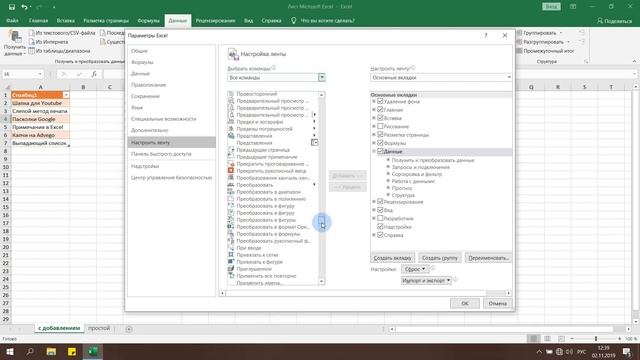640x360 pixels.
Task: Click the Из Интернета ribbon icon
Action: [x=32, y=42]
